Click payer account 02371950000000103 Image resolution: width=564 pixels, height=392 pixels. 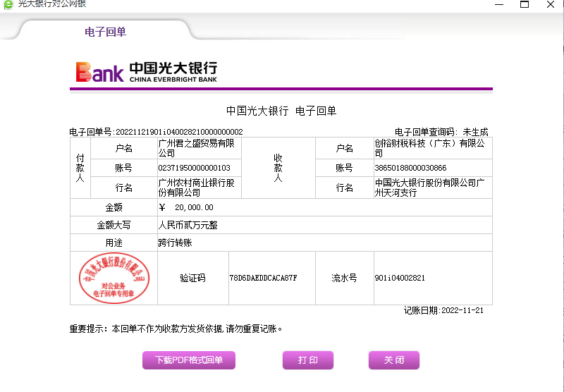[x=195, y=168]
